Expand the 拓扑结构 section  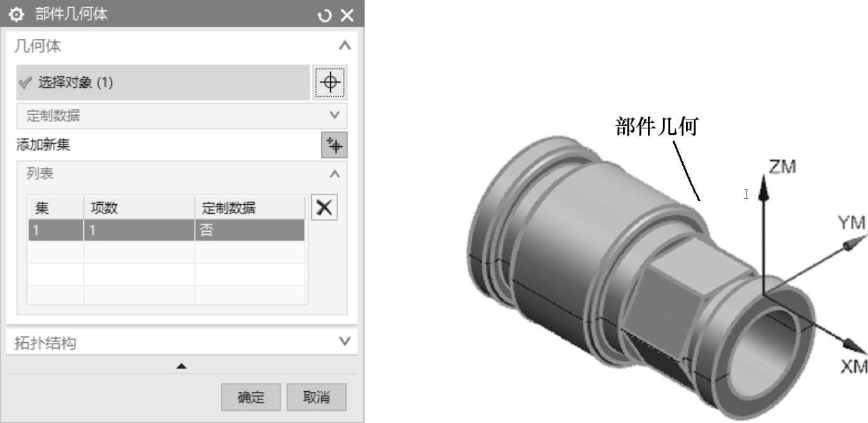(344, 342)
